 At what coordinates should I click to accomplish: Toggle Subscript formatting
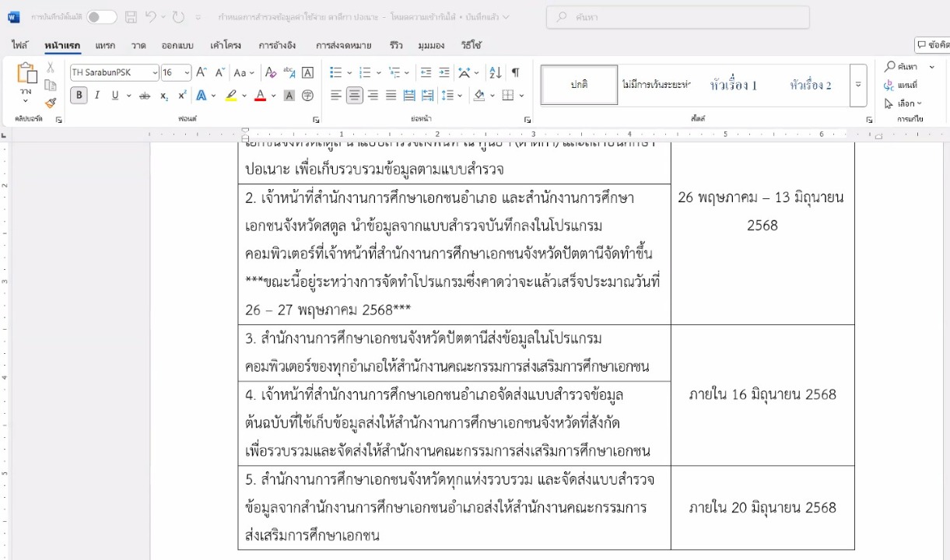164,96
